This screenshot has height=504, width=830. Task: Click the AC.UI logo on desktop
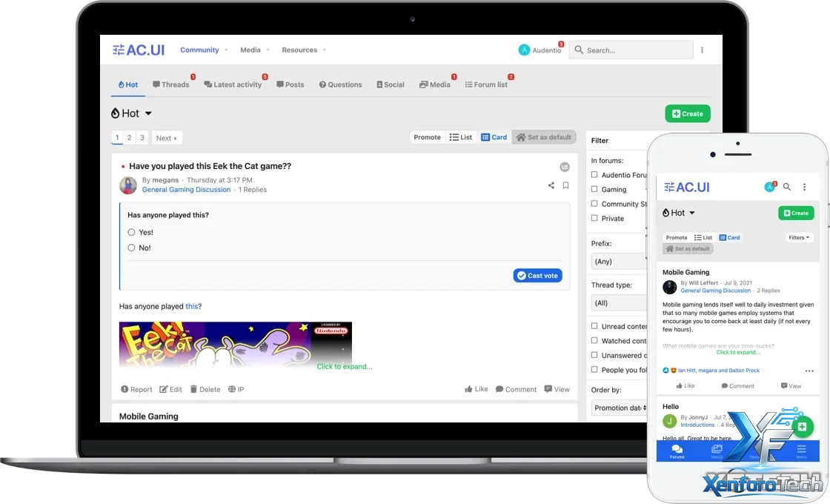139,50
